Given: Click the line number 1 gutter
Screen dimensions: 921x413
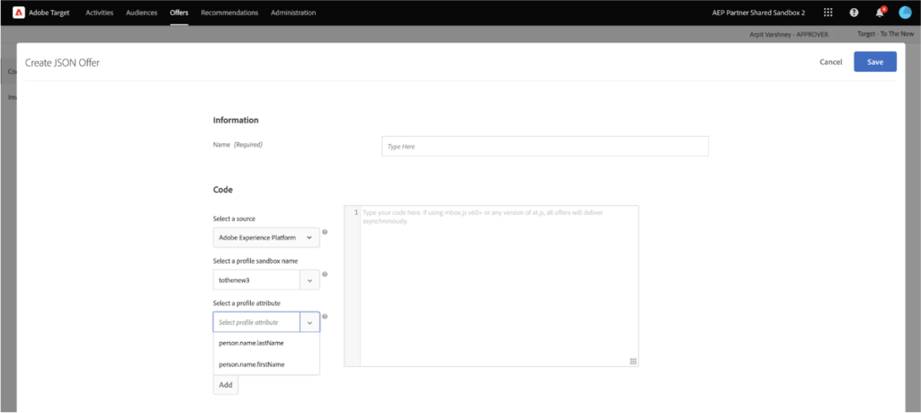Looking at the screenshot, I should point(356,213).
